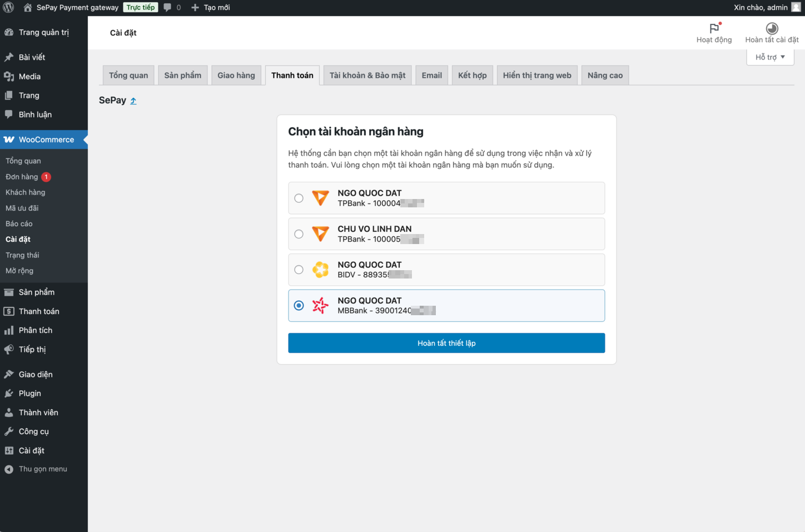Click the comments bubble icon in toolbar
This screenshot has width=805, height=532.
[x=167, y=8]
